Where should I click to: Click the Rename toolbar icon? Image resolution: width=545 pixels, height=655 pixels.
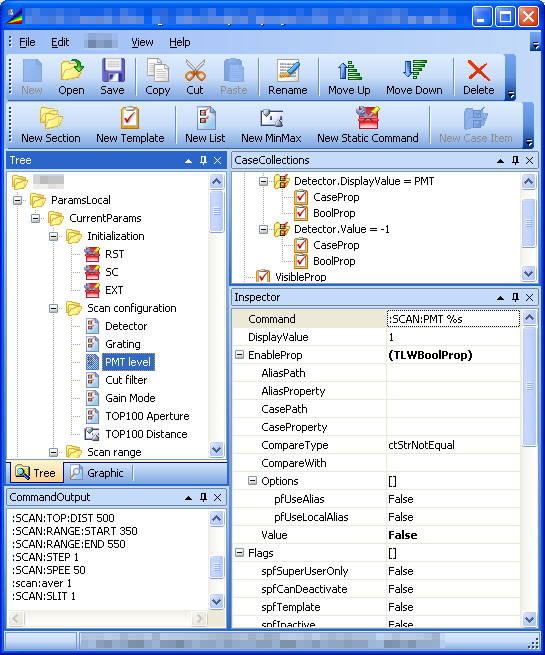pos(288,70)
